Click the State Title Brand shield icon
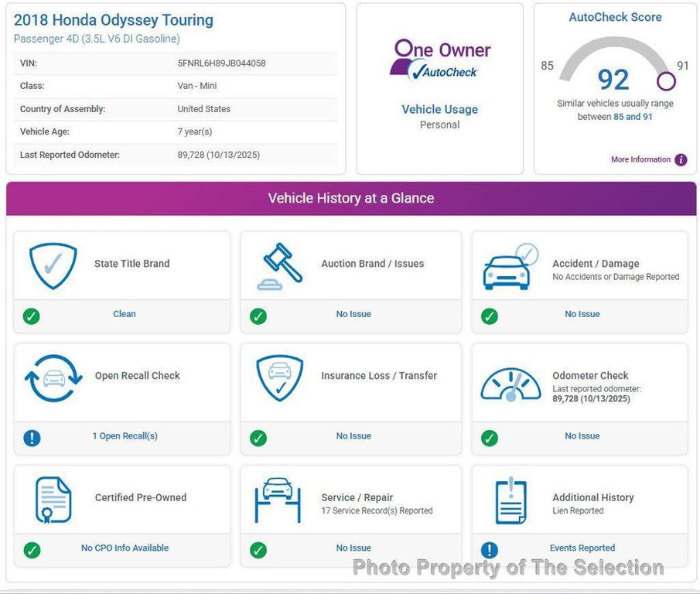The width and height of the screenshot is (700, 594). 53,265
